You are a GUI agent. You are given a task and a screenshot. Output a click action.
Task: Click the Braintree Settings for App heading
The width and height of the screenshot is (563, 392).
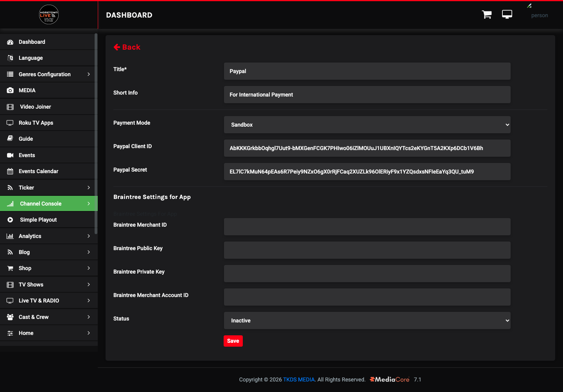[x=152, y=197]
